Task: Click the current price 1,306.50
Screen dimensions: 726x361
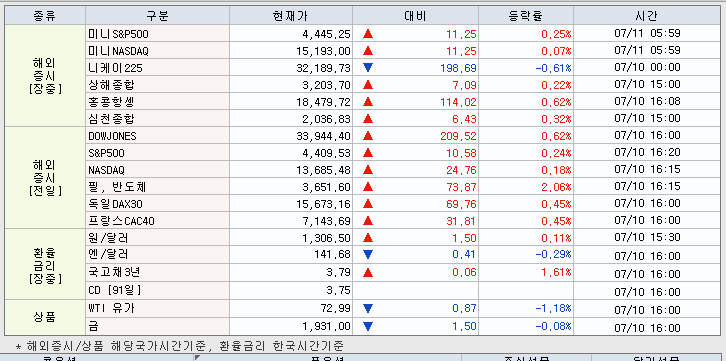Action: pyautogui.click(x=326, y=238)
